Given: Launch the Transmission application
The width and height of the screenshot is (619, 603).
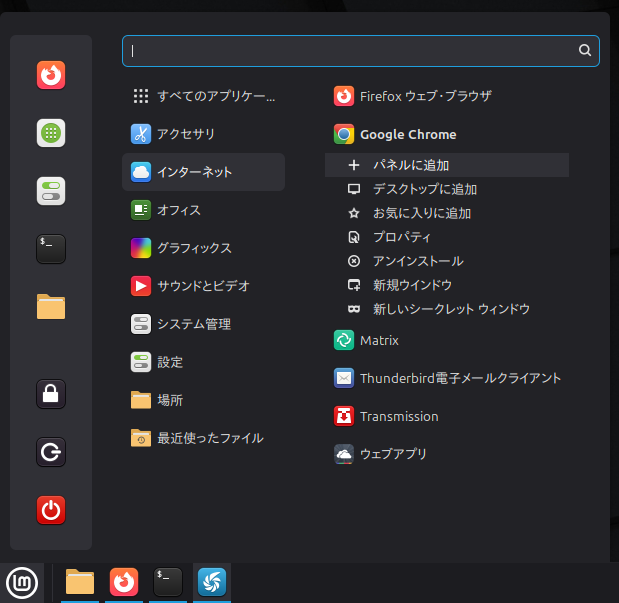Looking at the screenshot, I should [x=398, y=416].
